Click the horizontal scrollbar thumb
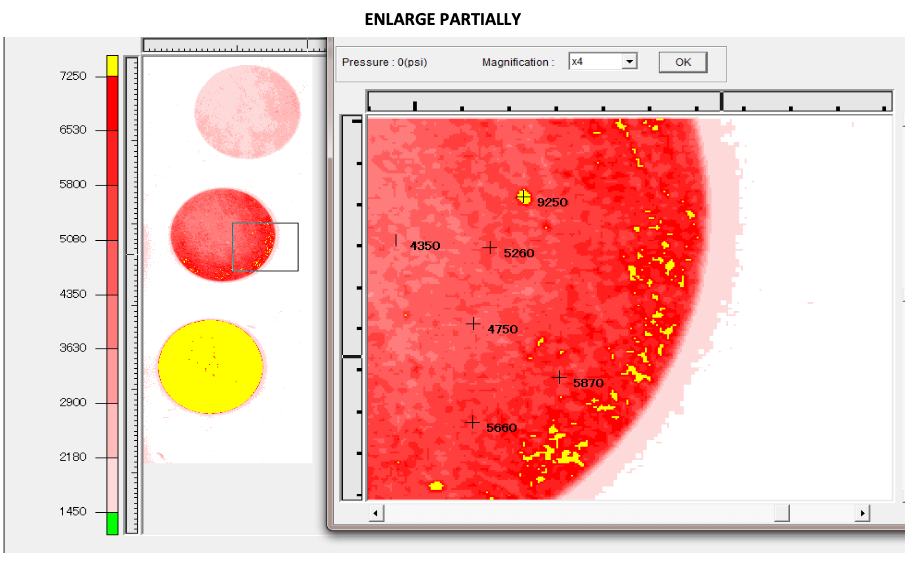The width and height of the screenshot is (923, 565). pyautogui.click(x=782, y=513)
